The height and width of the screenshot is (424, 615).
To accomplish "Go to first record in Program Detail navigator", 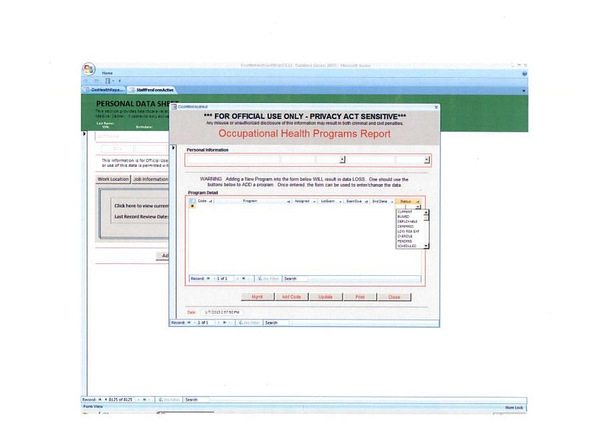I will click(208, 278).
